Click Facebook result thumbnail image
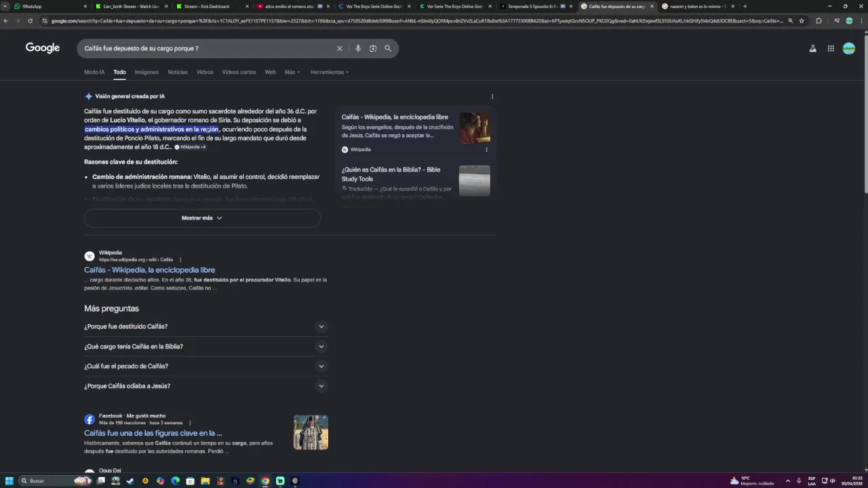This screenshot has width=868, height=488. [x=311, y=432]
